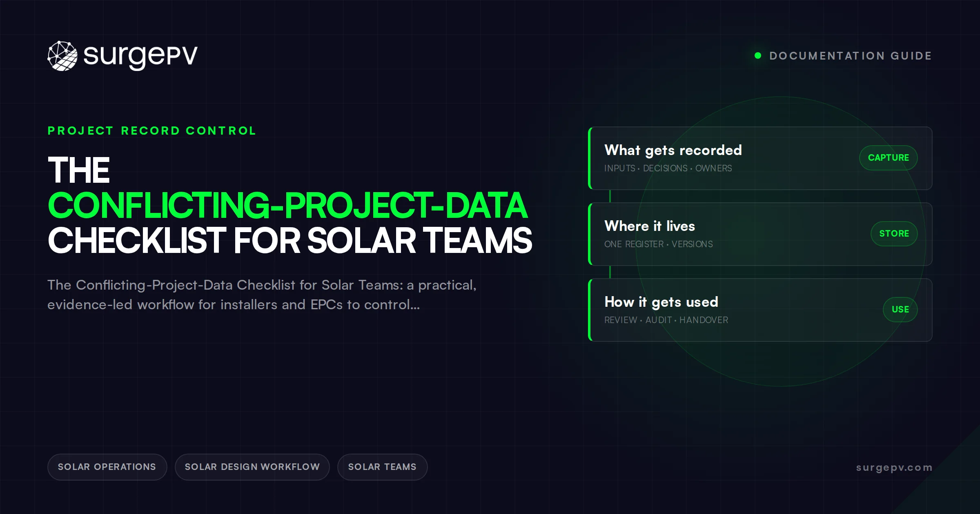This screenshot has height=514, width=980.
Task: Open the 'How it gets used' card
Action: point(760,310)
